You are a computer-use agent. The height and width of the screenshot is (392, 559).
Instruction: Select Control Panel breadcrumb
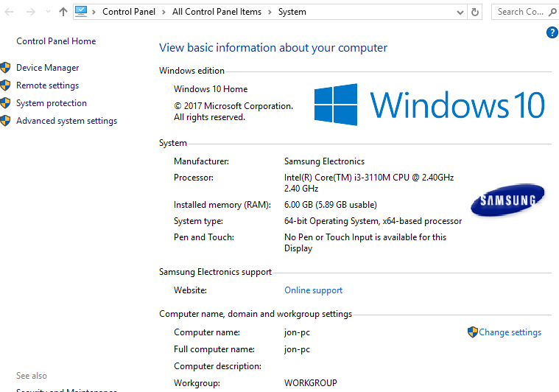click(x=129, y=12)
